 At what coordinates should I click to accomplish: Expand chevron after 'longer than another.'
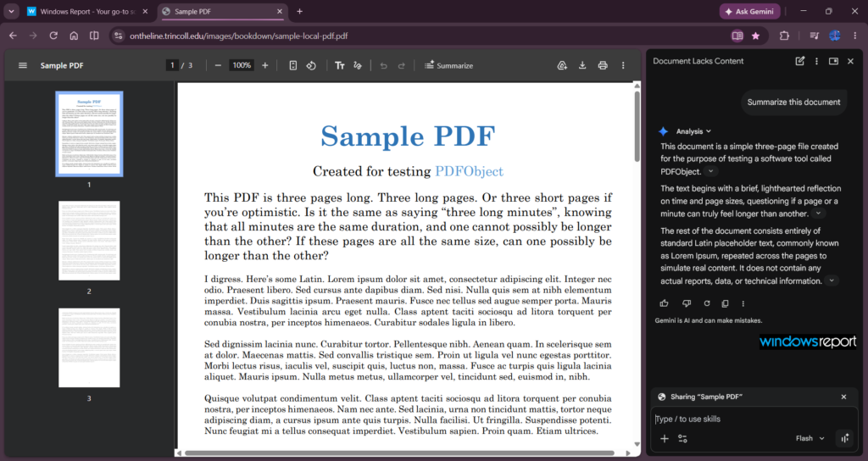coord(818,214)
